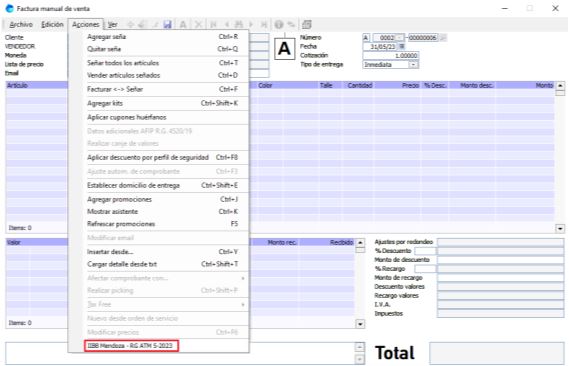Choose Agregar promociones
This screenshot has width=569, height=366.
click(159, 200)
